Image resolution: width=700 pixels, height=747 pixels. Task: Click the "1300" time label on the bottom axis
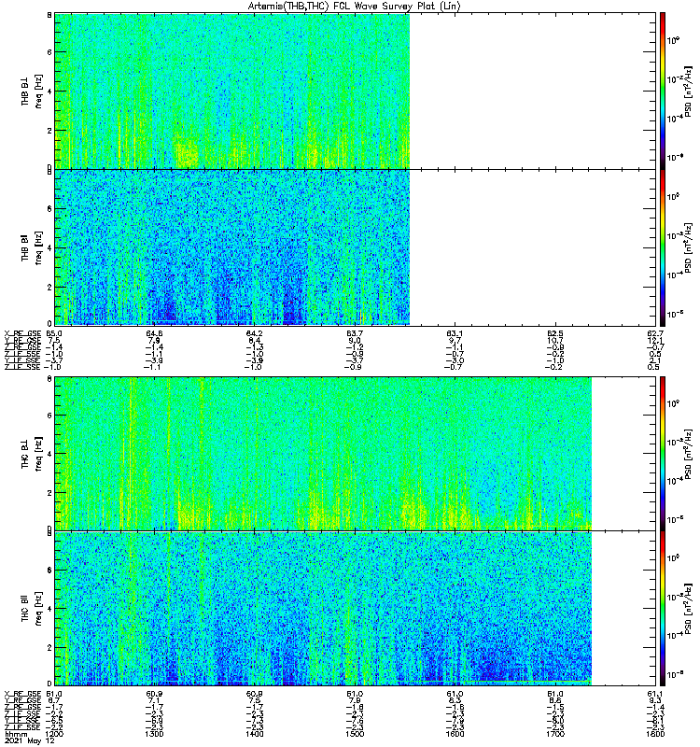(154, 734)
